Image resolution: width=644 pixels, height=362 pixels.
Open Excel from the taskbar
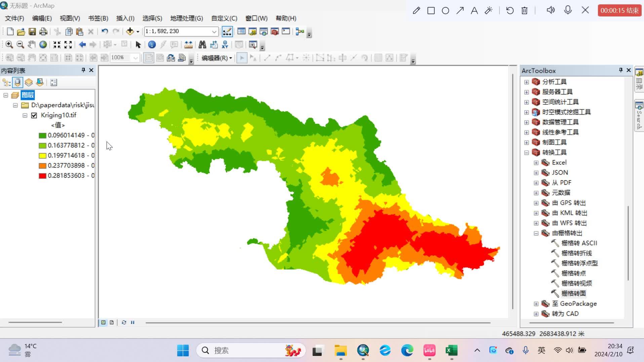(451, 350)
